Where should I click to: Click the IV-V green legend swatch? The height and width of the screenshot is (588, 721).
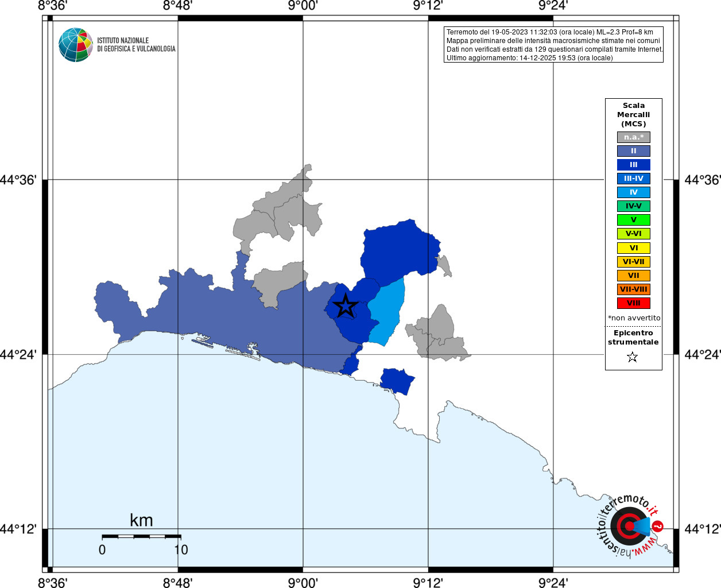tap(634, 206)
